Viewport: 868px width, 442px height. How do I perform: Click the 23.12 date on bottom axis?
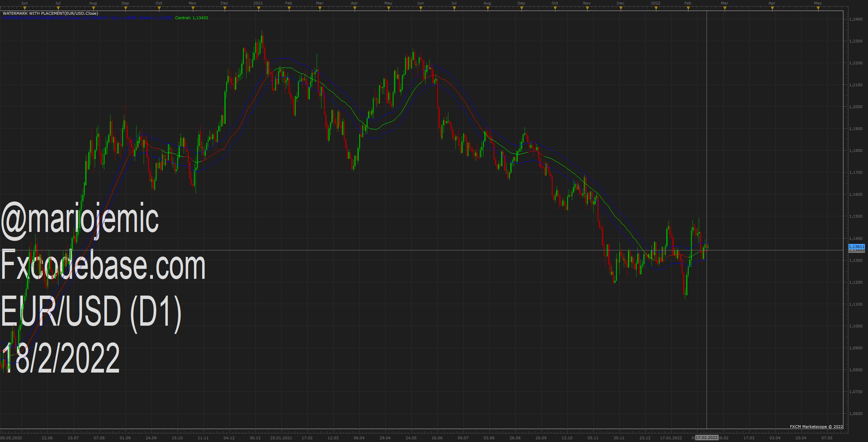point(645,438)
